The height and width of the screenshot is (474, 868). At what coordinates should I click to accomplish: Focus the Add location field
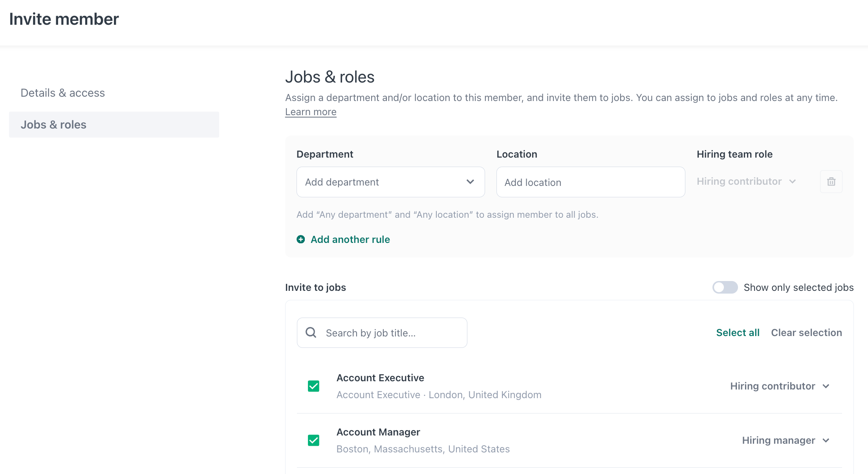click(x=590, y=182)
